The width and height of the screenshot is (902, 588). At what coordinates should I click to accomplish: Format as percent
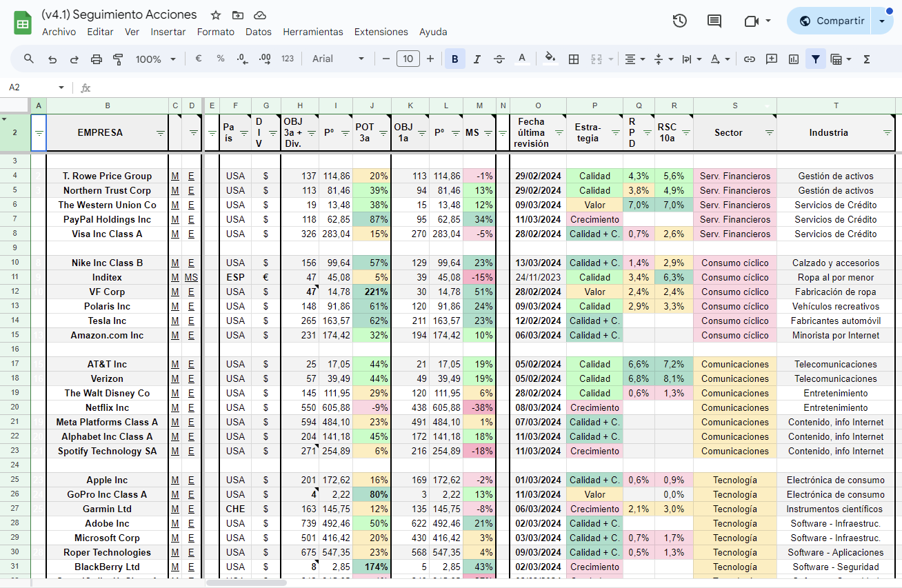[x=221, y=59]
